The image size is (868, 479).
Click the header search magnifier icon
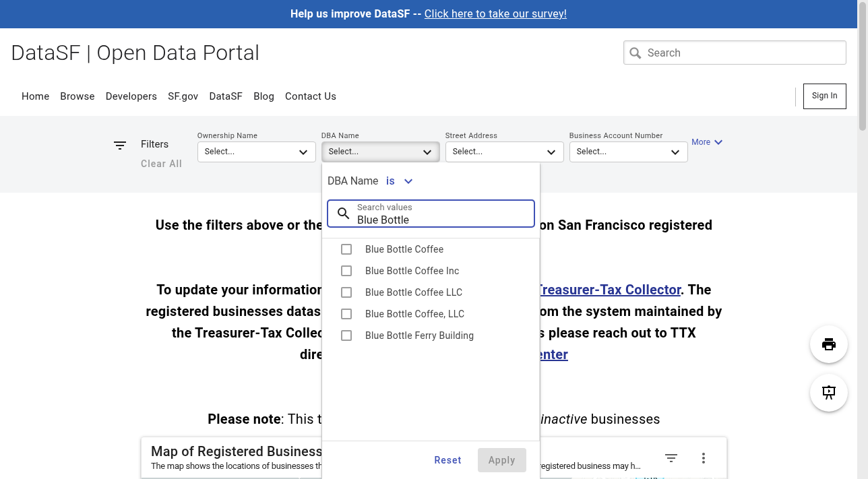635,53
